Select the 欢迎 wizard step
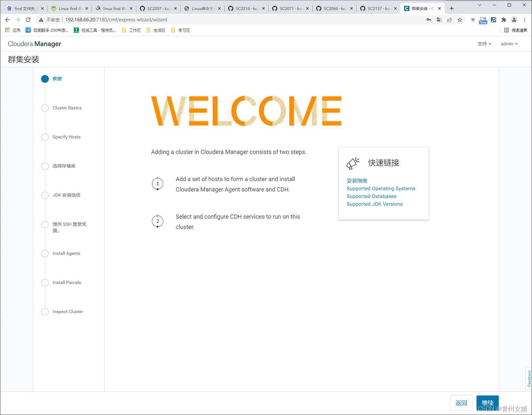This screenshot has height=415, width=532. pos(51,79)
